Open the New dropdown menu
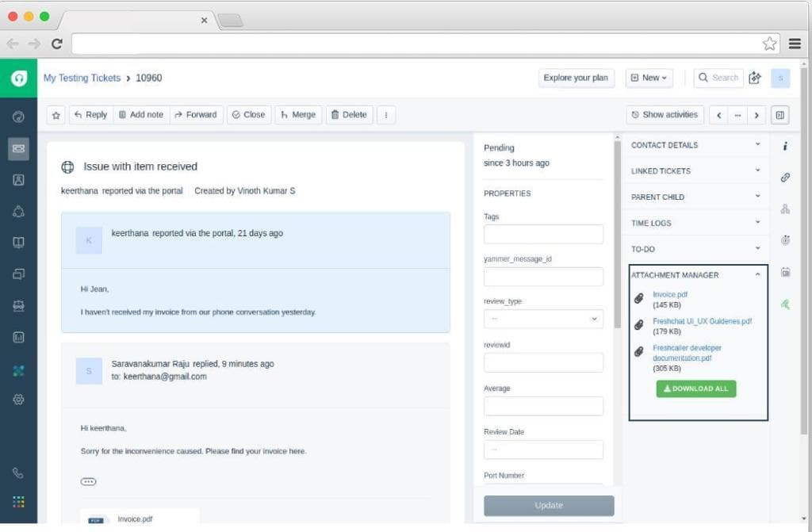 (x=649, y=78)
